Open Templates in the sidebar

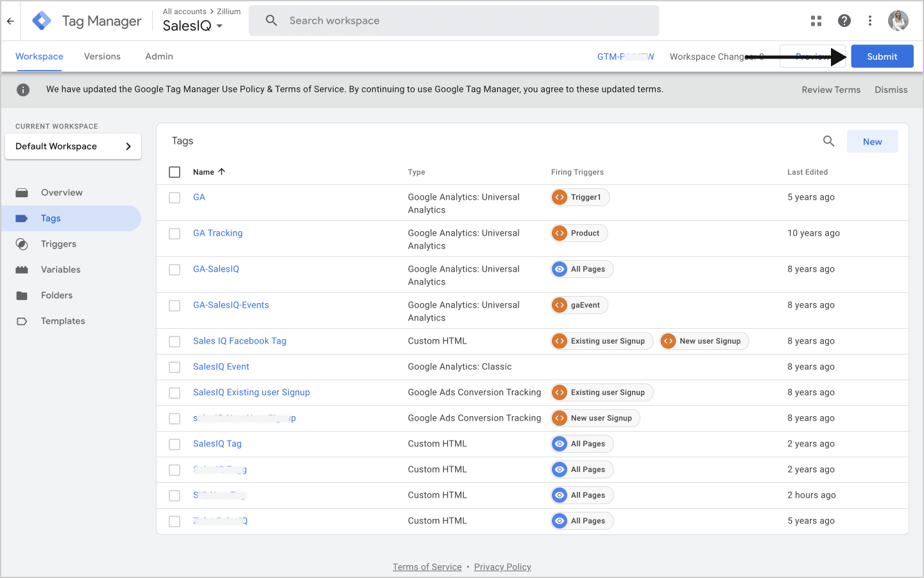click(63, 321)
